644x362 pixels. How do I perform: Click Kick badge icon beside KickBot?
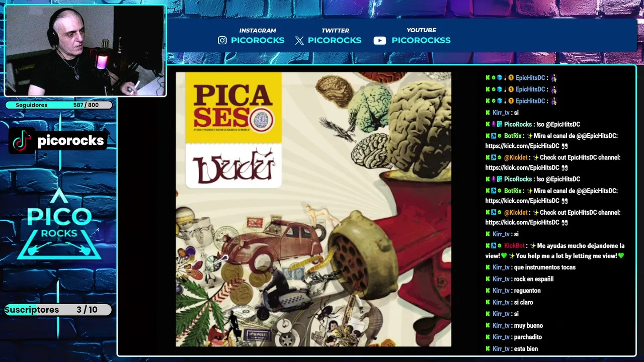pos(488,246)
